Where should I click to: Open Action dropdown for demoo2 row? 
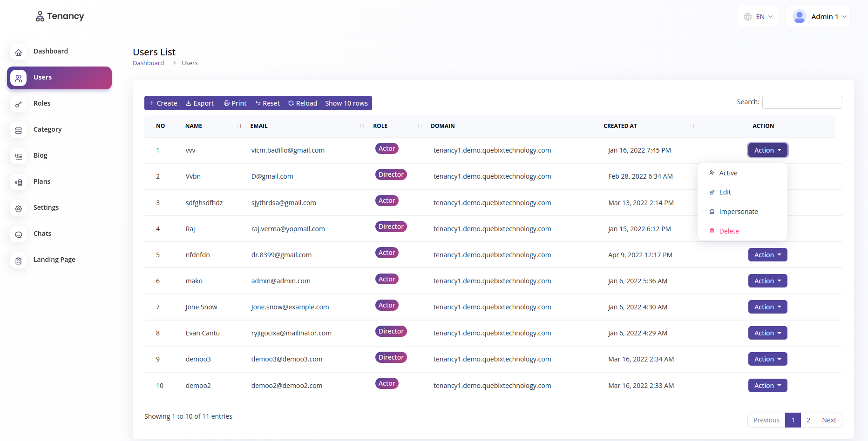tap(767, 386)
